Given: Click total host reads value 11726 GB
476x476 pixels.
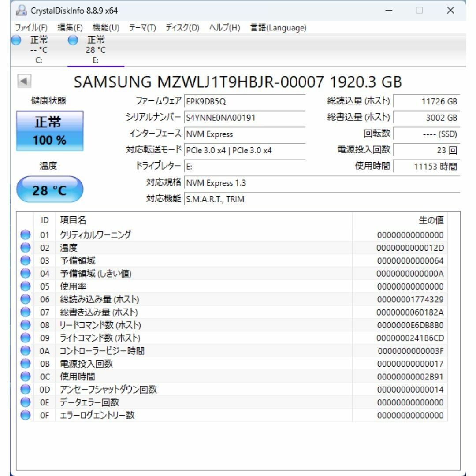Looking at the screenshot, I should [427, 101].
